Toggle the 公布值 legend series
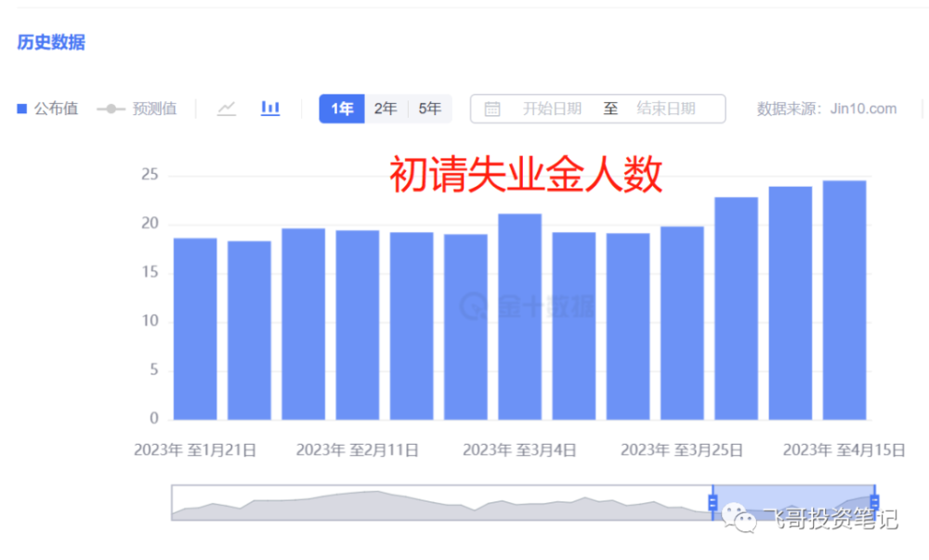This screenshot has width=929, height=560. click(x=47, y=109)
